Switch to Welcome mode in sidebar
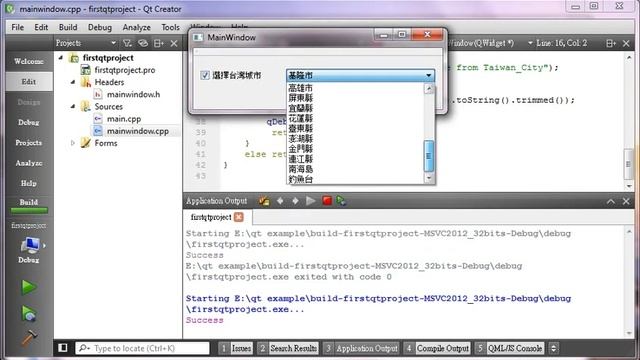The image size is (640, 360). 29,61
